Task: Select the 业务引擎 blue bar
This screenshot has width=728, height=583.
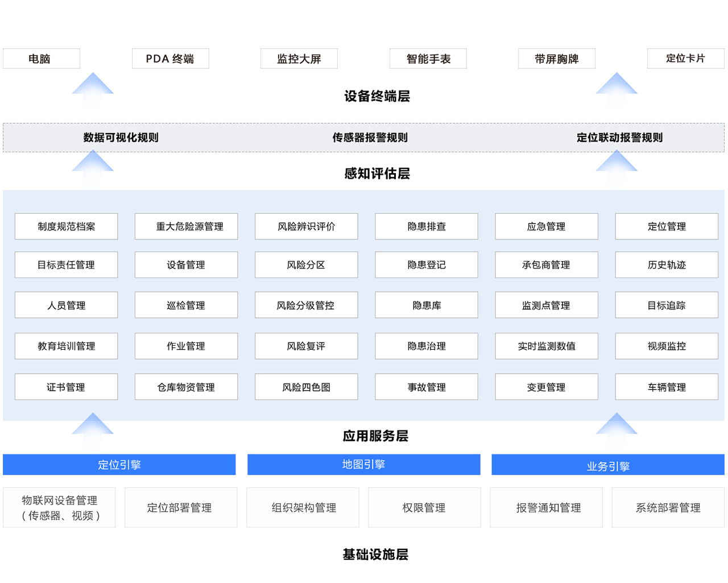Action: tap(607, 465)
